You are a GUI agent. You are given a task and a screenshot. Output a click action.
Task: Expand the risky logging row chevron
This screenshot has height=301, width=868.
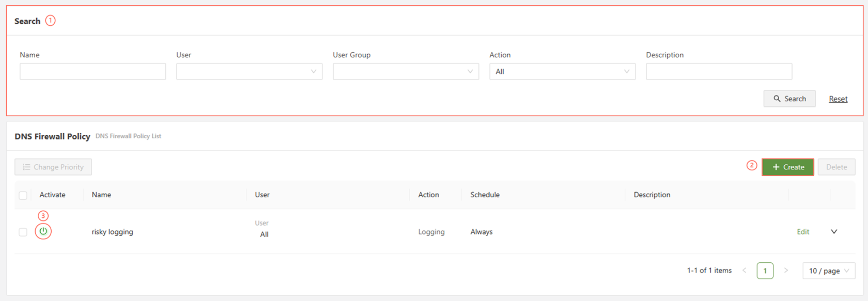[833, 232]
